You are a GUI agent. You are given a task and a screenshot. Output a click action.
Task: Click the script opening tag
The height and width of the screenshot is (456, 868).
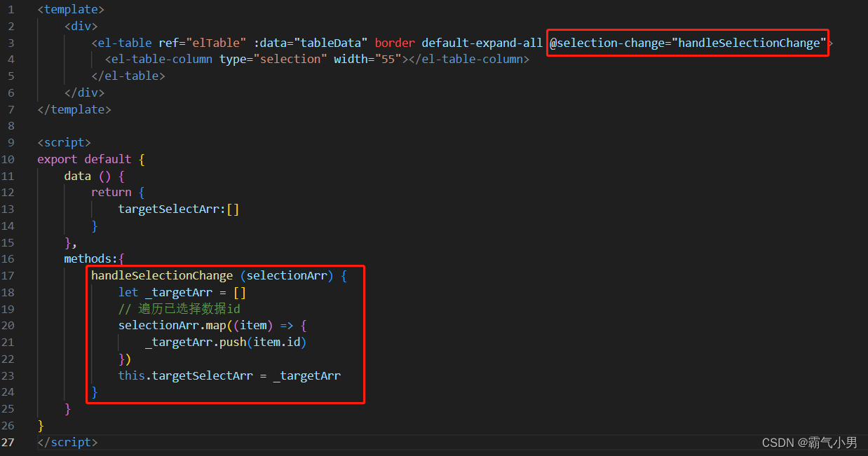pos(64,142)
